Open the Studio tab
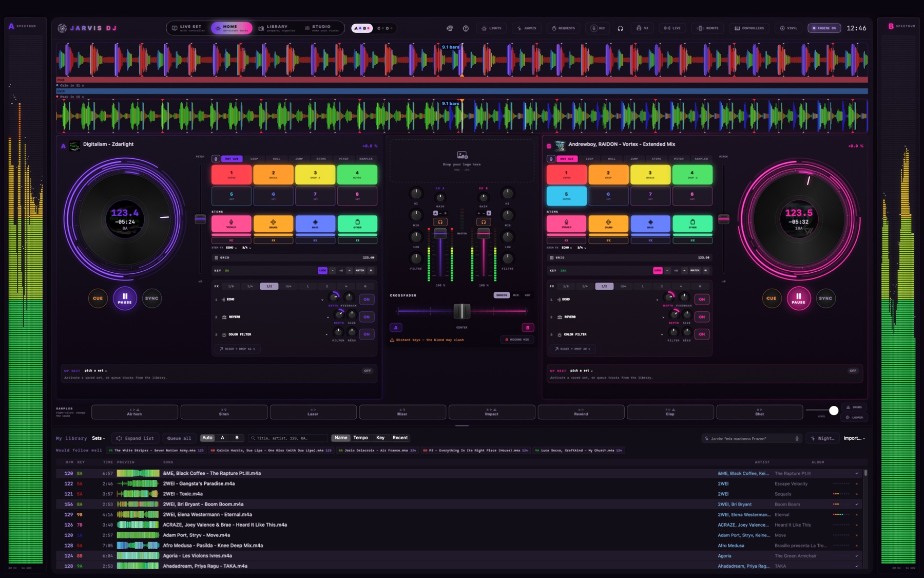 (x=322, y=28)
